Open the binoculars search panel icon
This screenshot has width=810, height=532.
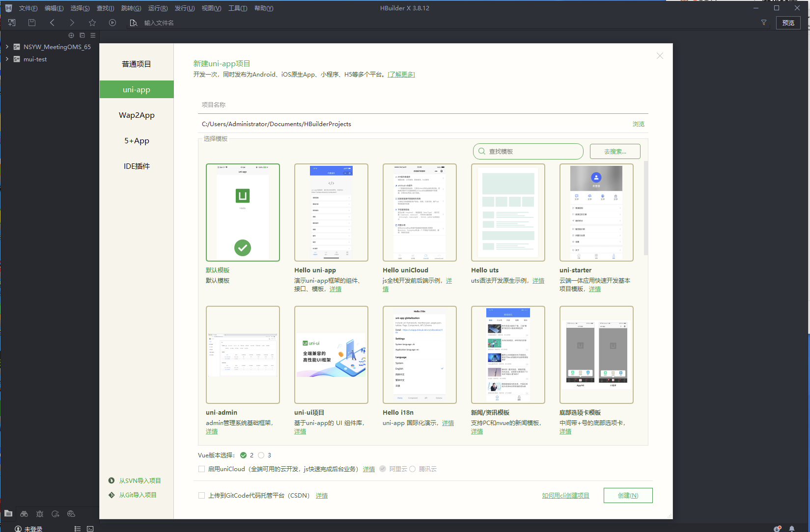(24, 513)
